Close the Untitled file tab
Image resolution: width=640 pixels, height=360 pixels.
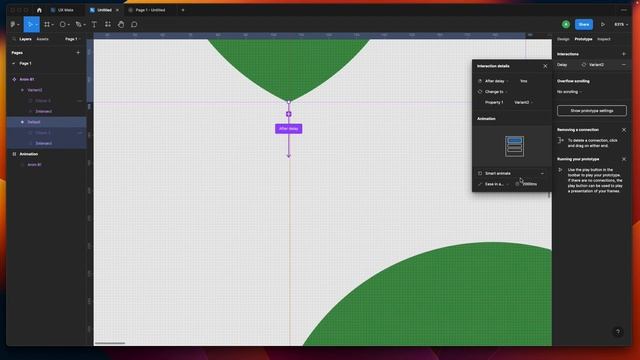pos(118,10)
